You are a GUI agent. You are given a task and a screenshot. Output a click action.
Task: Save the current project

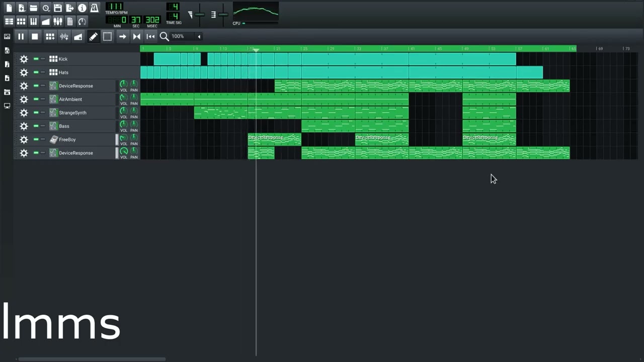pyautogui.click(x=58, y=8)
